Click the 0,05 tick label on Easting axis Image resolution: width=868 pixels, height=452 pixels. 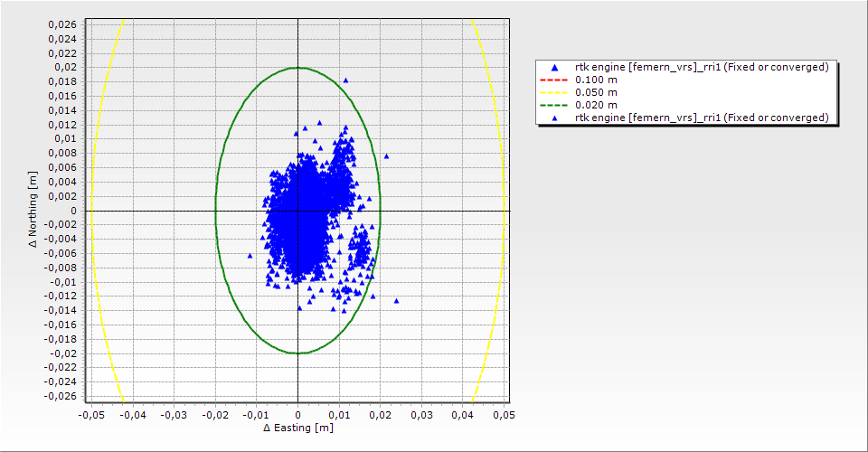point(502,414)
